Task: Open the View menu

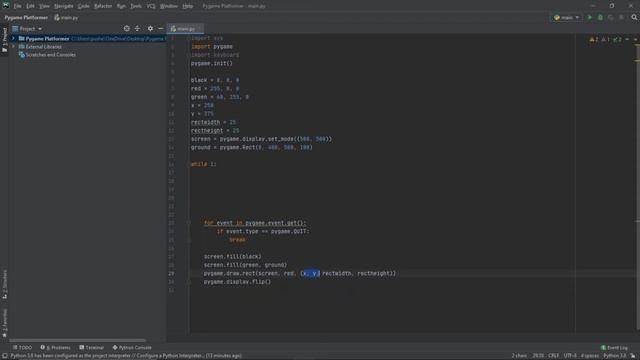Action: tap(44, 6)
